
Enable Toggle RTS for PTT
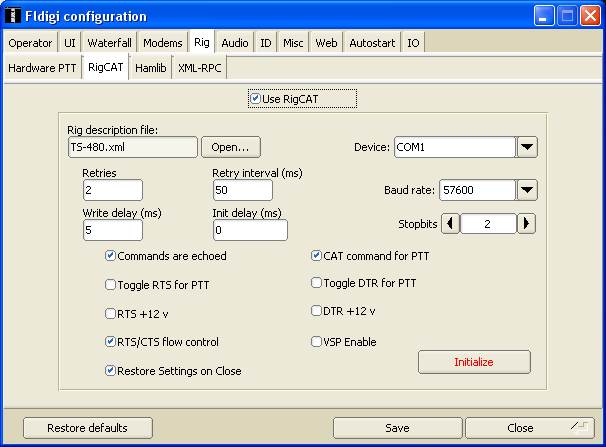(x=111, y=285)
